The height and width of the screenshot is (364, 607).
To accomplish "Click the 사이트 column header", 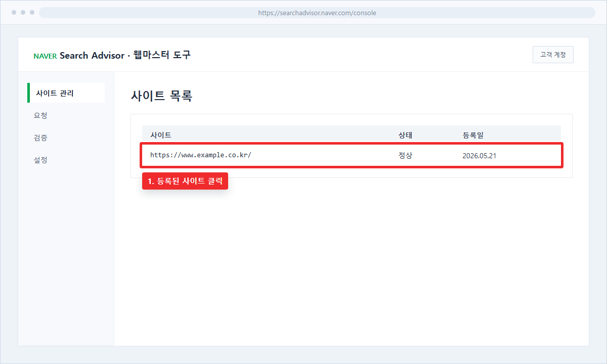I will (161, 135).
